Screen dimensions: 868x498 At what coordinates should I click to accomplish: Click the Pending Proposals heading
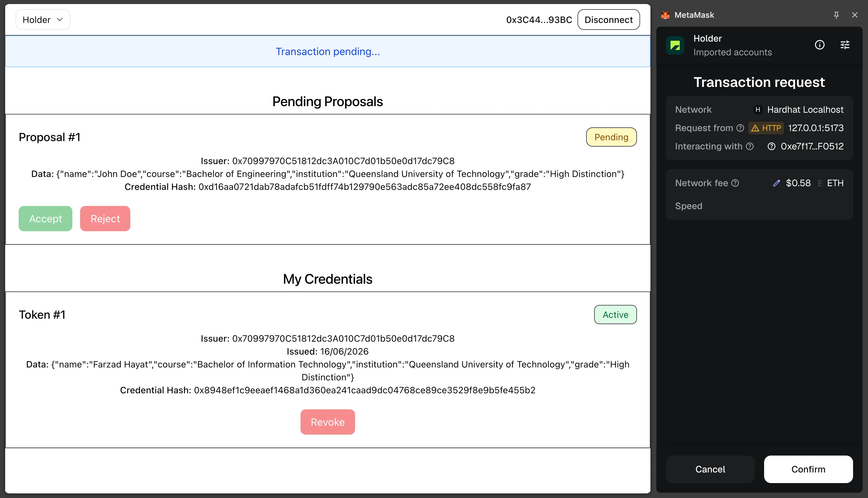point(328,102)
